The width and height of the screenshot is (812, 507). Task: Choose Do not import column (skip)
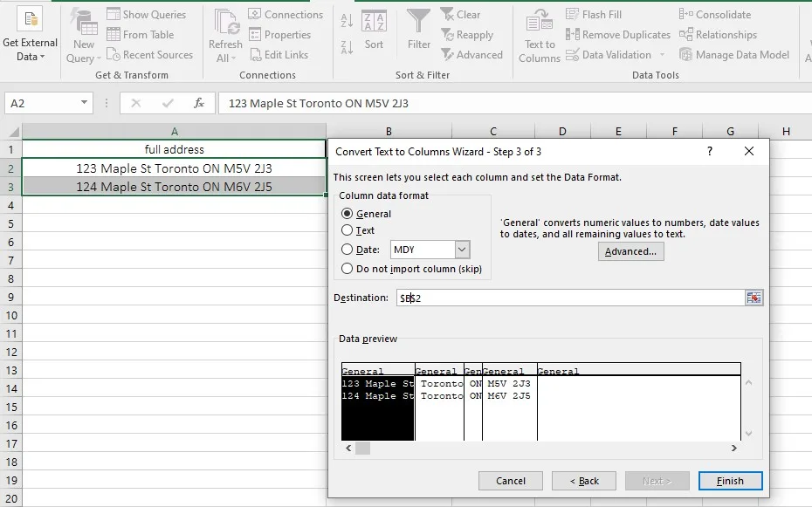click(347, 268)
